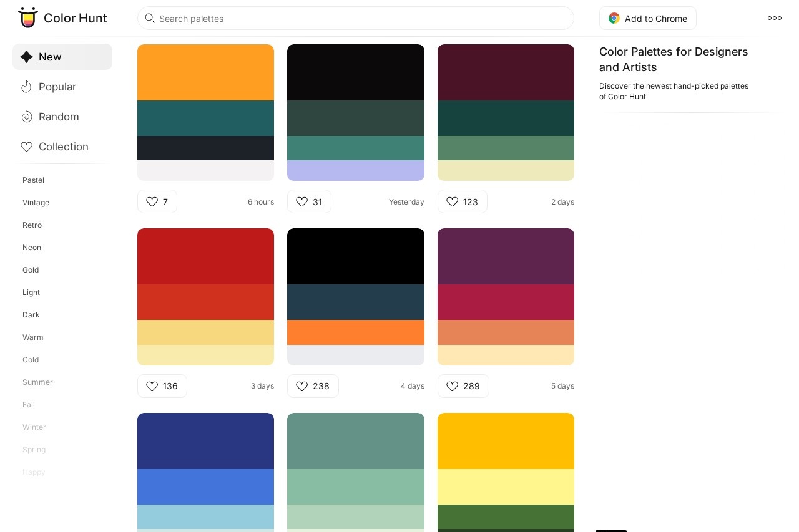Click the orange swatch in the 6 hours palette
This screenshot has width=799, height=532.
click(205, 72)
